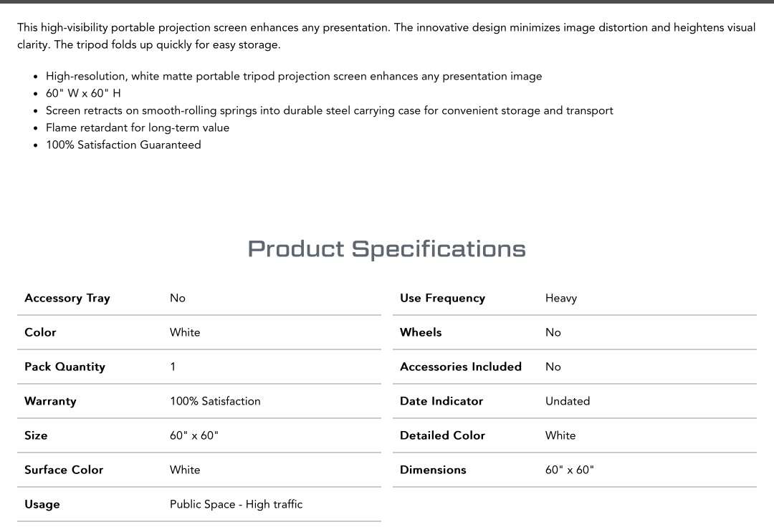Click the Detailed Color label
The image size is (774, 532).
click(x=442, y=435)
